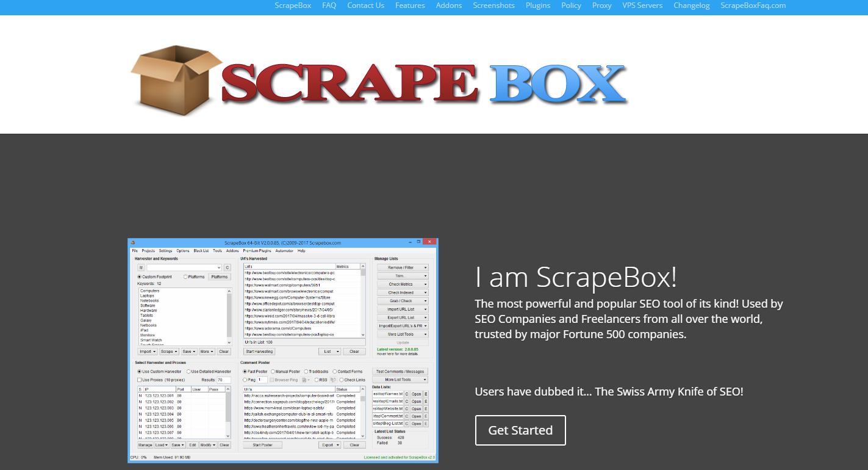The image size is (868, 470).
Task: Open the Import/Export URL's & PR dropdown
Action: [403, 326]
